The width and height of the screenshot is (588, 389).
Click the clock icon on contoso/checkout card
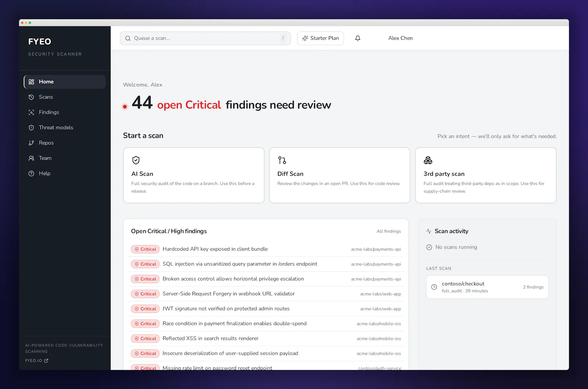(x=434, y=287)
